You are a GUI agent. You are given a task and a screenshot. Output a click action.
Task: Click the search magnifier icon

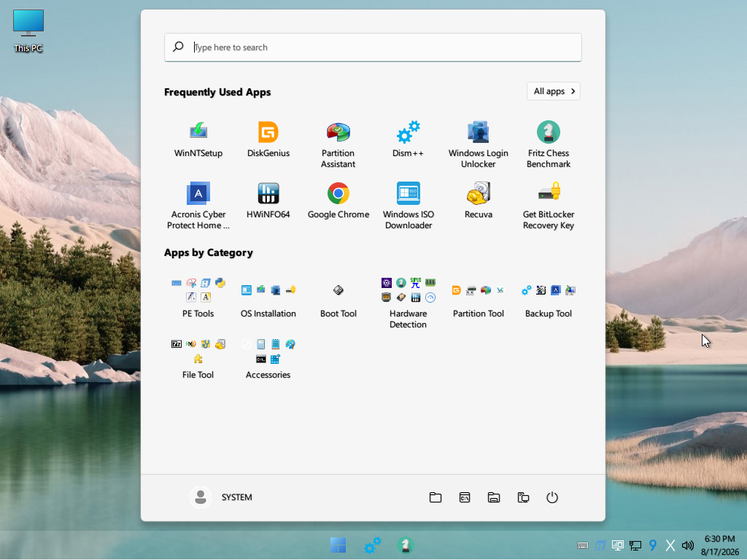(x=178, y=47)
